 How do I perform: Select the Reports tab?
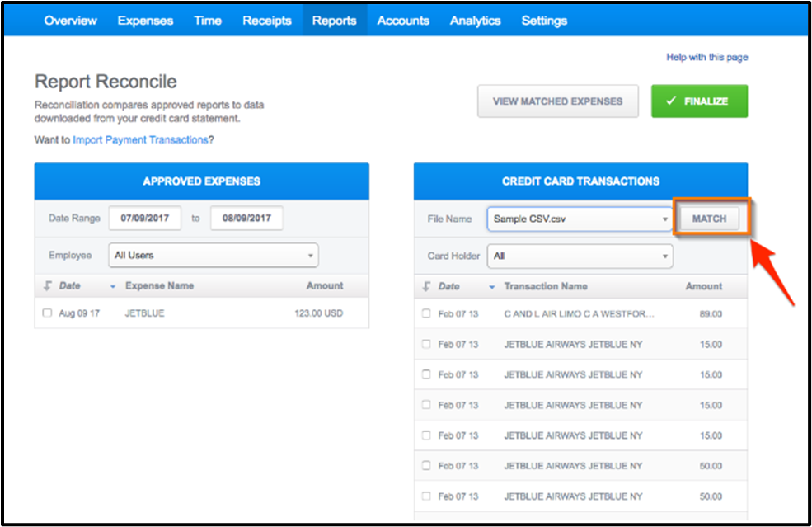[335, 21]
